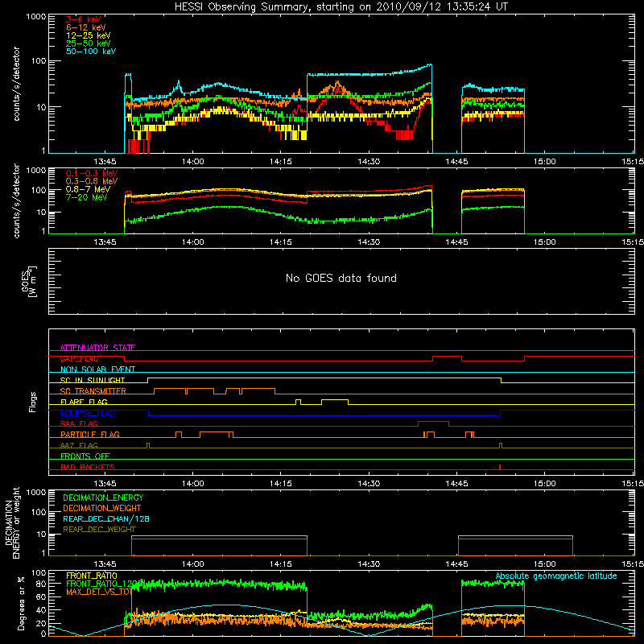Viewport: 644px width, 644px height.
Task: Click the FRONT_RATIO legend label
Action: [x=92, y=576]
